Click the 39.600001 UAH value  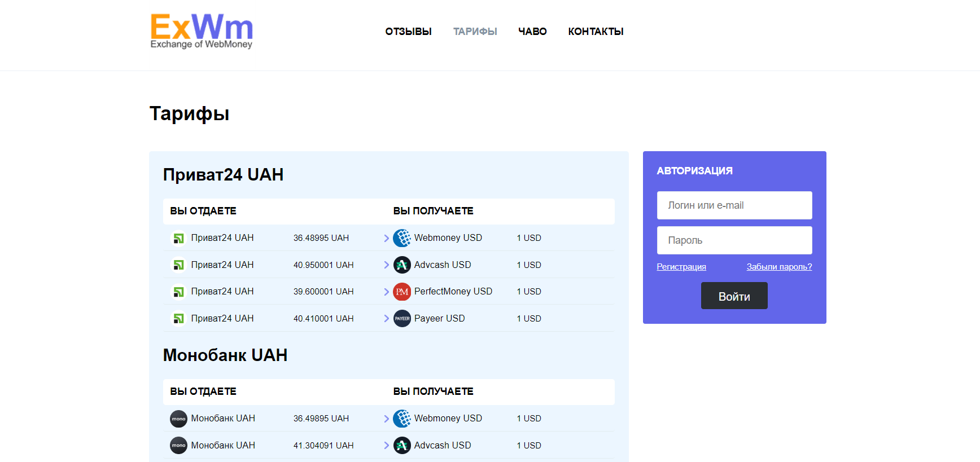pyautogui.click(x=323, y=292)
